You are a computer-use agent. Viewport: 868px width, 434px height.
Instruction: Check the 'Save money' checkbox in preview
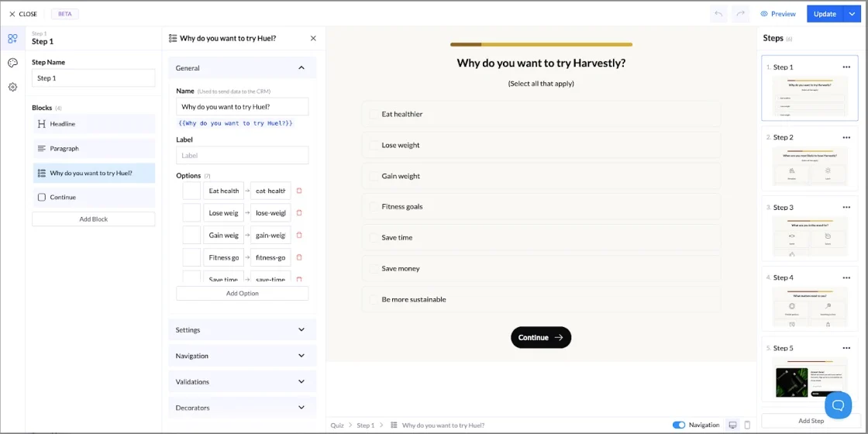click(374, 268)
